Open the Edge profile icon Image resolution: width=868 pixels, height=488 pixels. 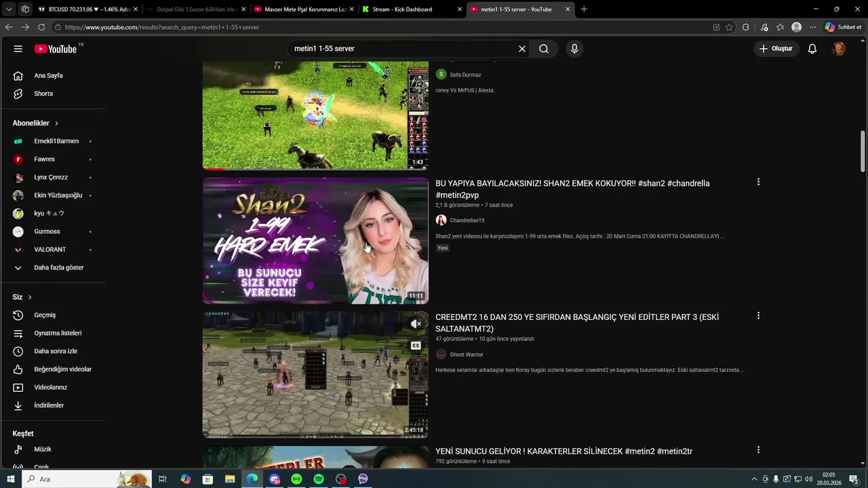click(x=797, y=27)
